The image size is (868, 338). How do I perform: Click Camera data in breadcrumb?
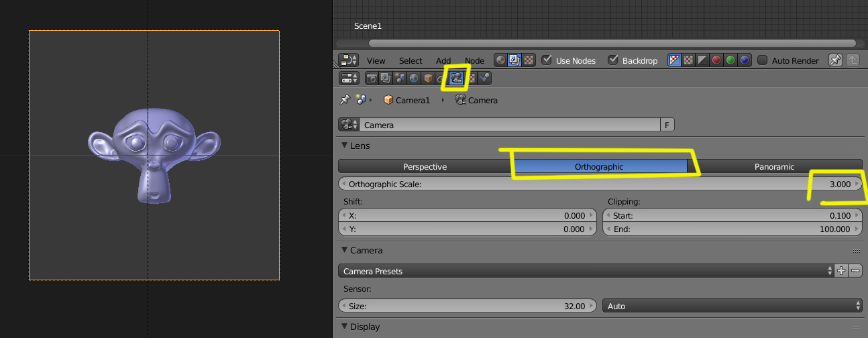(x=477, y=100)
